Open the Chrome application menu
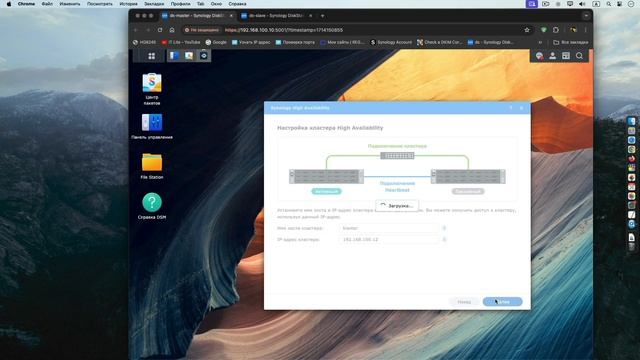 pyautogui.click(x=26, y=4)
